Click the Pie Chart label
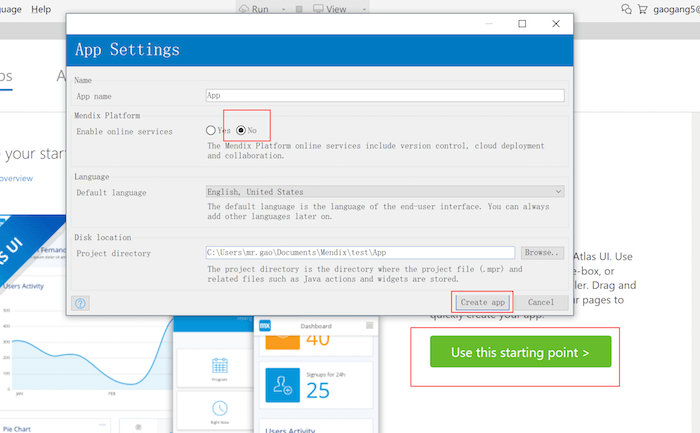The width and height of the screenshot is (700, 433). coord(17,429)
